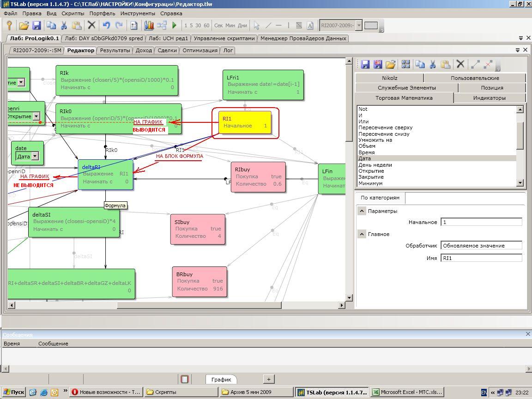Click the Undo arrow in main toolbar

click(107, 25)
